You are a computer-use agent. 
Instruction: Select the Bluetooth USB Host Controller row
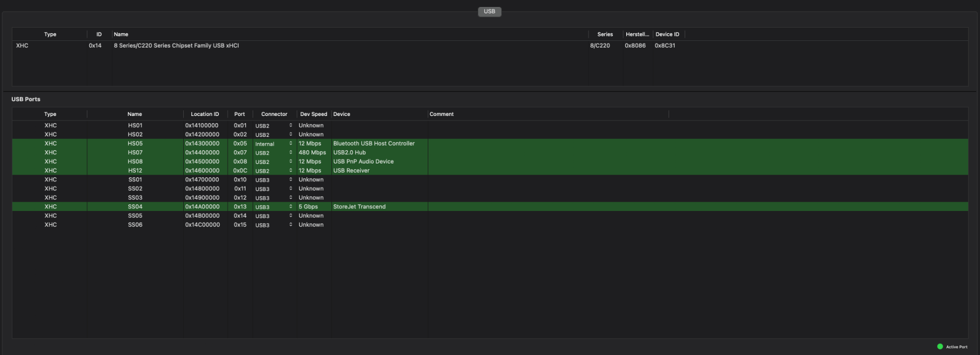click(374, 144)
